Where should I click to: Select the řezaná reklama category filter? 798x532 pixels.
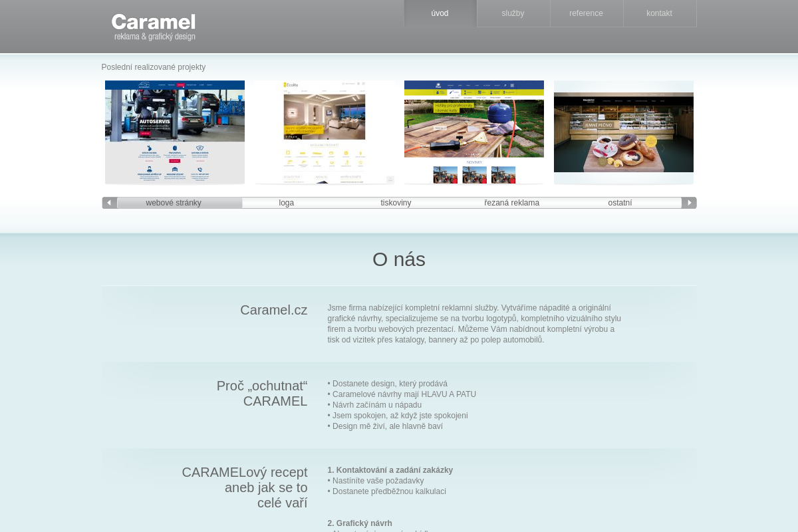coord(511,203)
